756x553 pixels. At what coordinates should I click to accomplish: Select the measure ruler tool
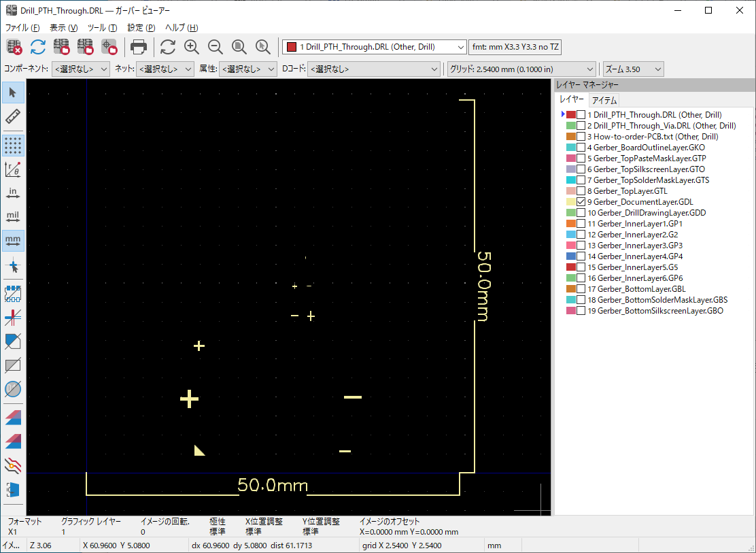pos(13,116)
